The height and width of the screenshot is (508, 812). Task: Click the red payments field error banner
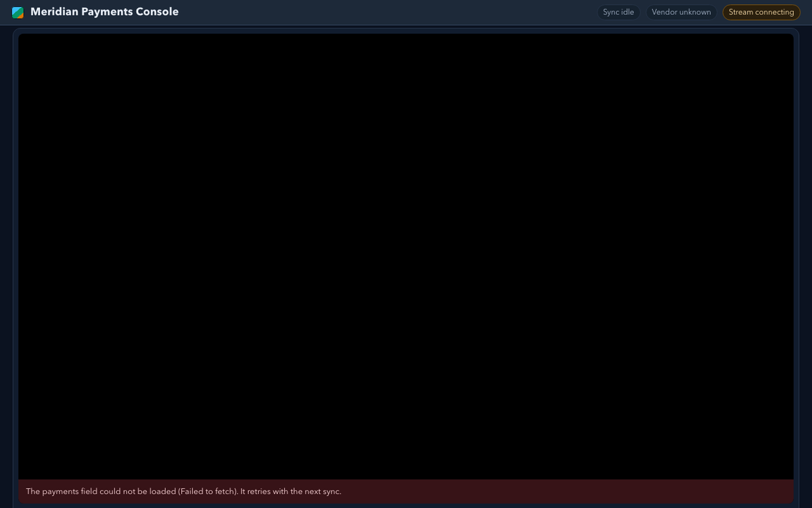tap(406, 491)
